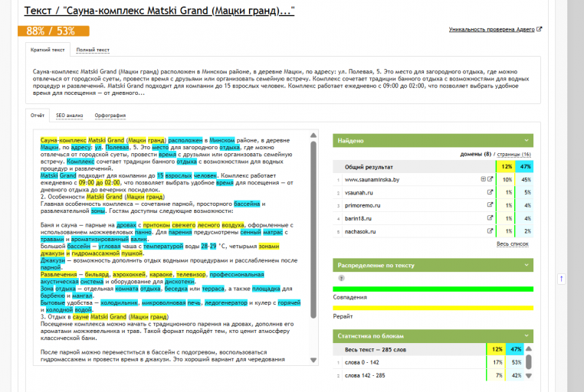Open the 'Отчёт' tab
The height and width of the screenshot is (392, 584).
pyautogui.click(x=38, y=116)
